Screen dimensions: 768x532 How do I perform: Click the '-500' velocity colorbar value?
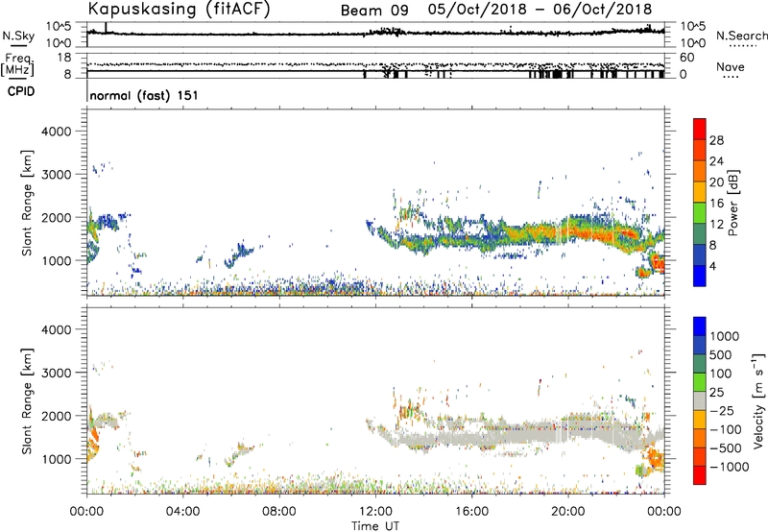pos(726,447)
